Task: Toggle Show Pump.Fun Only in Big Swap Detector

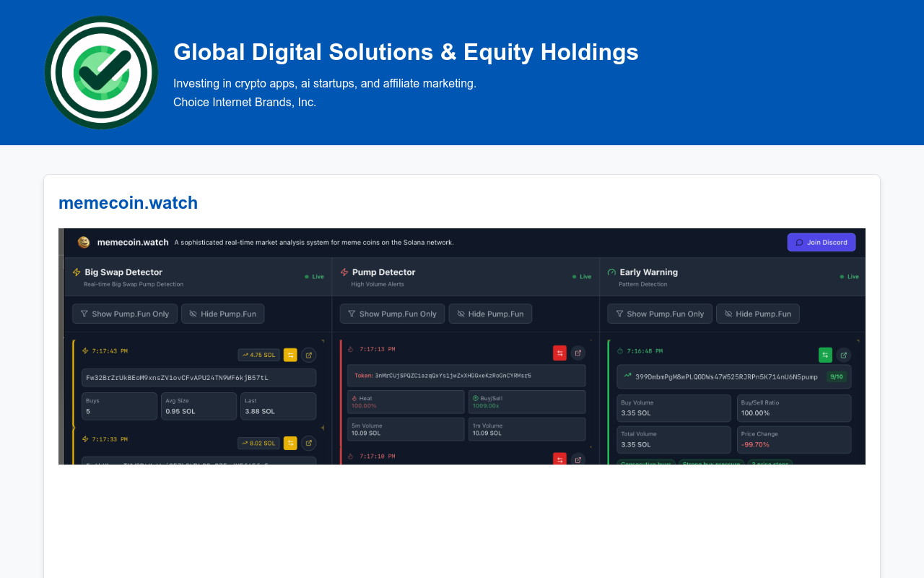Action: pyautogui.click(x=124, y=314)
